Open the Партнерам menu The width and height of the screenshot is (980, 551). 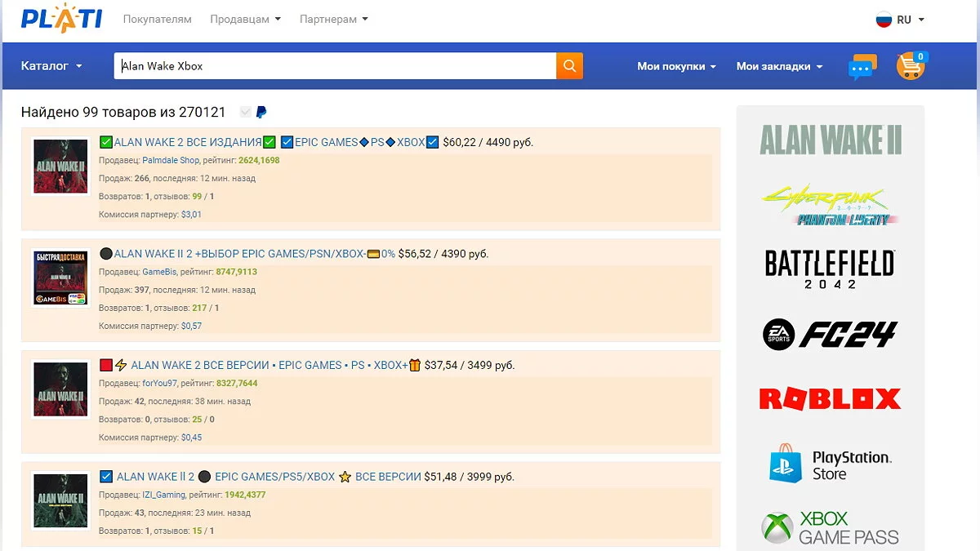point(333,20)
